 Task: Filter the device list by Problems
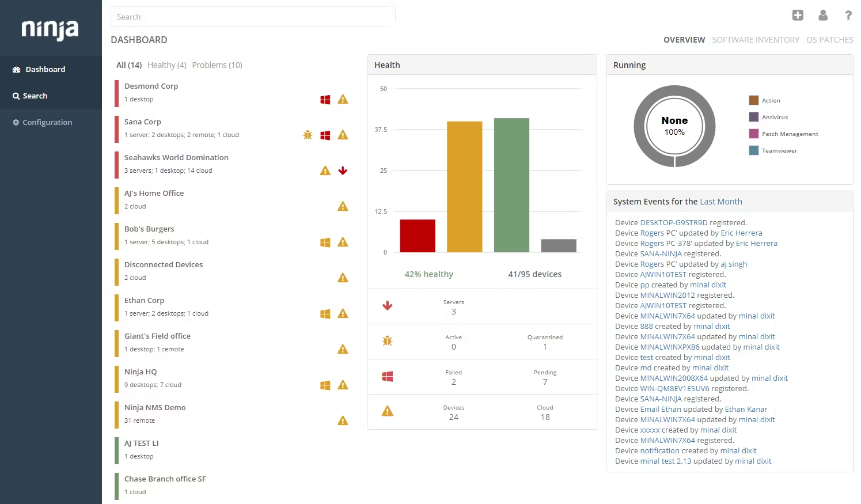click(217, 65)
